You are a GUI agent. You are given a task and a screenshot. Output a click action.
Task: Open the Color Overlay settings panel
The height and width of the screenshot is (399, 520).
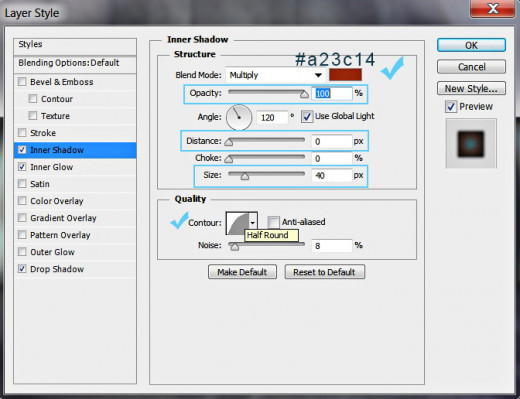(57, 201)
